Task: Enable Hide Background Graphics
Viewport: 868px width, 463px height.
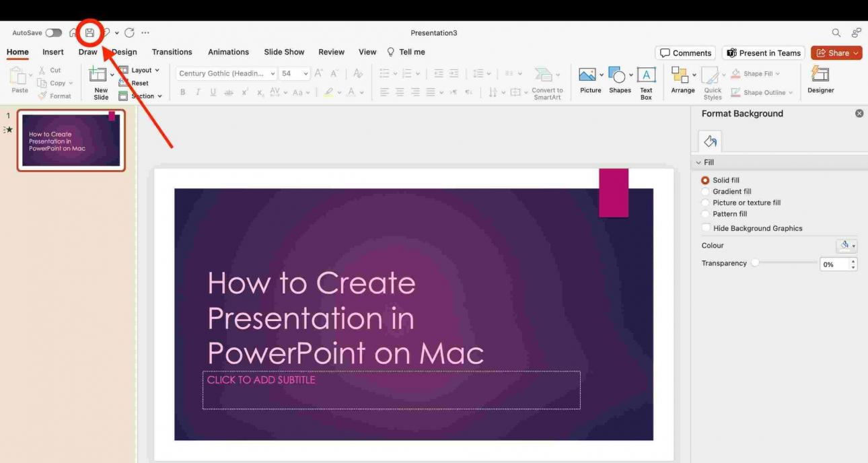Action: 707,227
